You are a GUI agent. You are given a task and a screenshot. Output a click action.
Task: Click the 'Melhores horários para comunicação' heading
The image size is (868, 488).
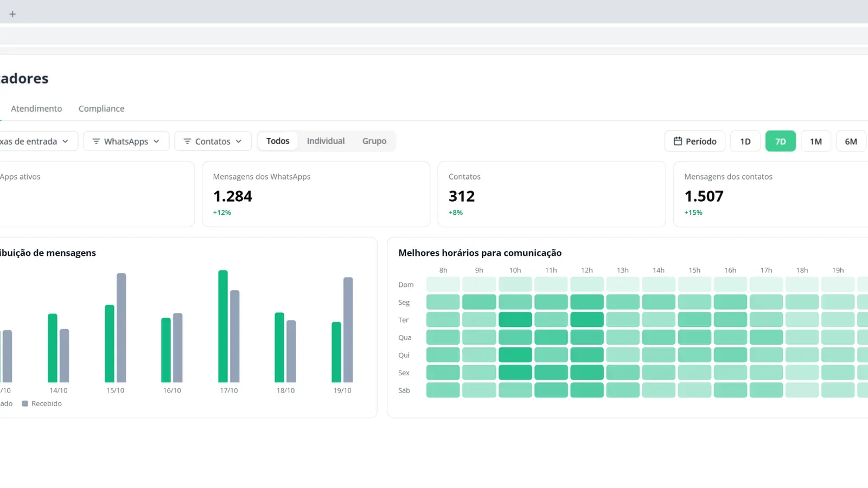click(480, 253)
